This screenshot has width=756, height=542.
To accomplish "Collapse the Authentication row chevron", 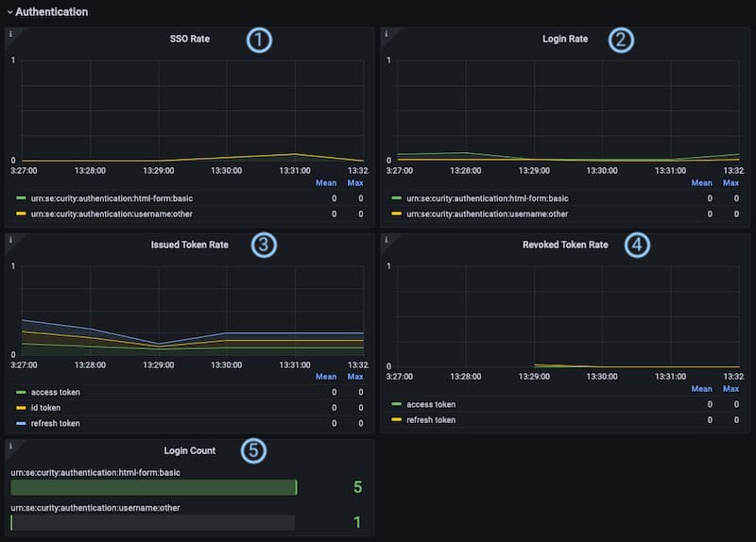I will pos(9,12).
